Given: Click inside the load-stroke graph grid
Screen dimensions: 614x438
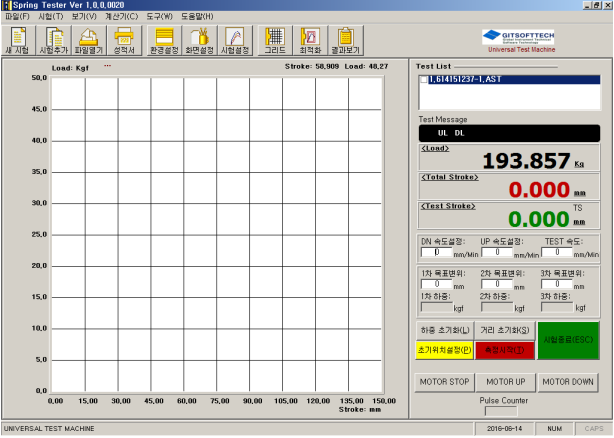Looking at the screenshot, I should [x=217, y=235].
